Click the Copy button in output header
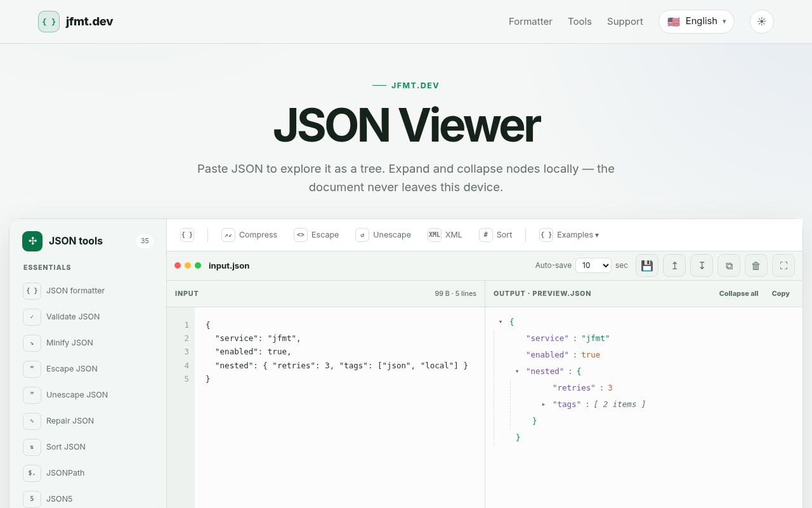 [781, 293]
